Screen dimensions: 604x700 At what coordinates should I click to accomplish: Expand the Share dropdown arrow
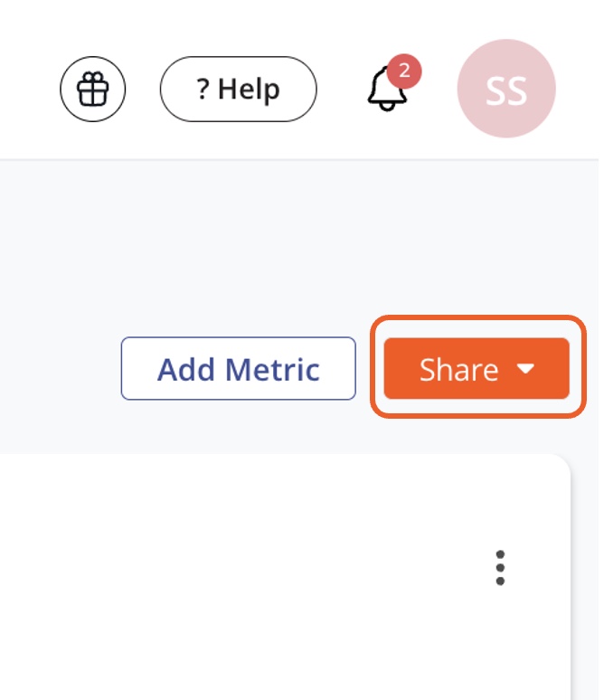[x=526, y=369]
